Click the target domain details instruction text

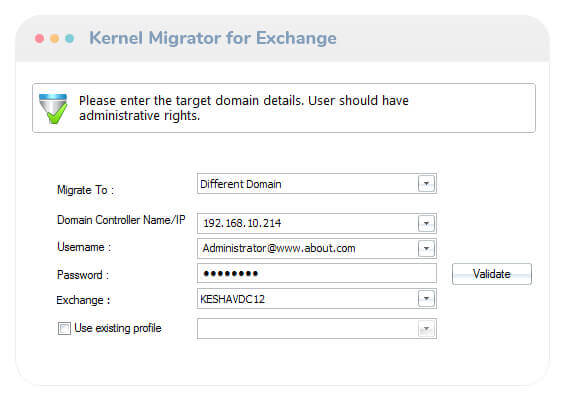pyautogui.click(x=244, y=108)
